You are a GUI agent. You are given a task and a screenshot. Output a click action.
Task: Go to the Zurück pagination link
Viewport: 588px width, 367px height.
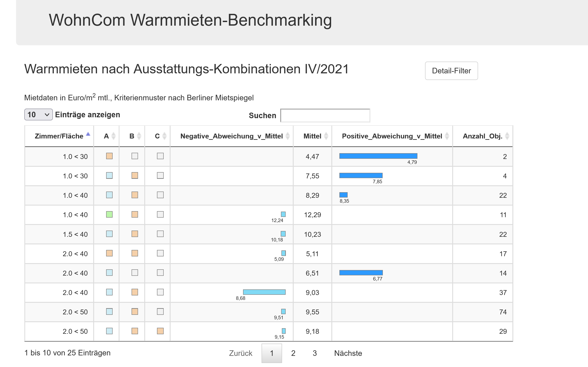[241, 353]
